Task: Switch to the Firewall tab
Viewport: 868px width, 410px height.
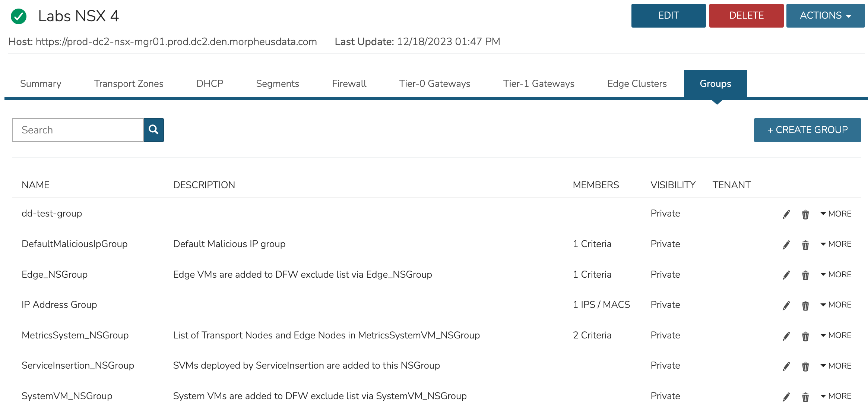Action: tap(349, 83)
